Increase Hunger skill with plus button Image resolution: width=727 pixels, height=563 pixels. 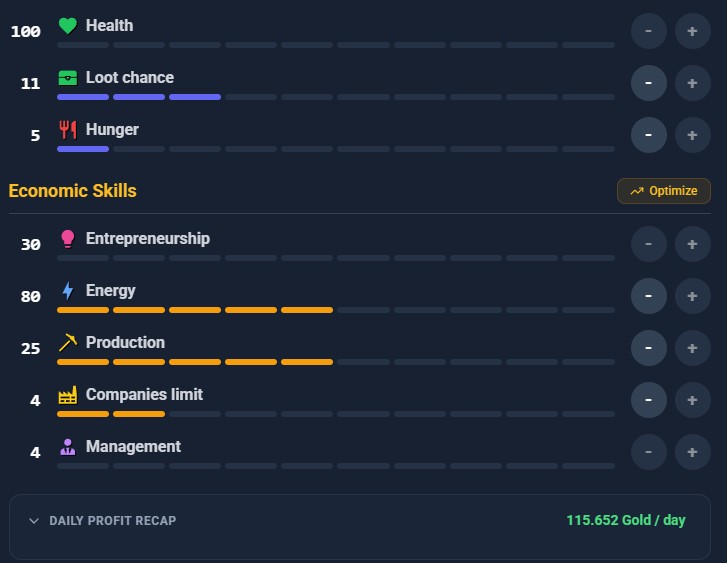(692, 135)
